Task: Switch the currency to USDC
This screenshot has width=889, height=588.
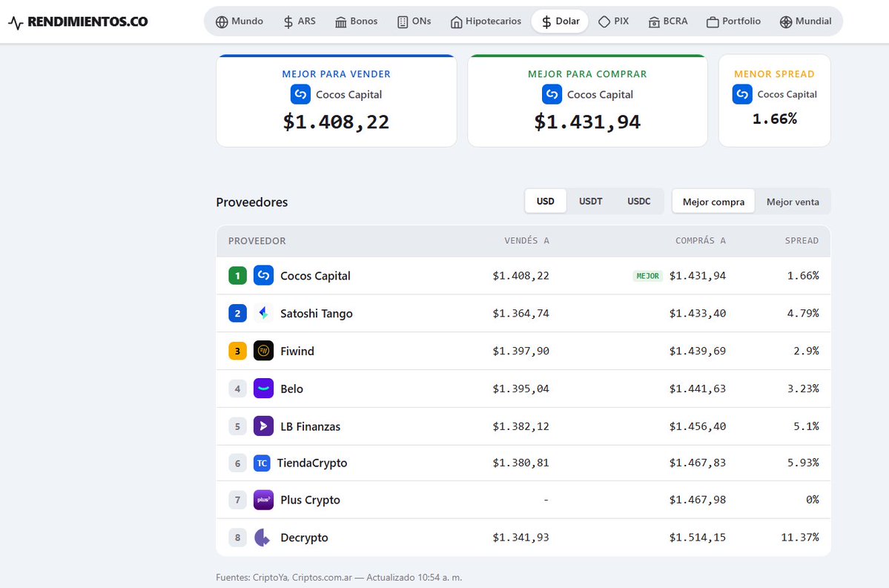Action: 639,201
